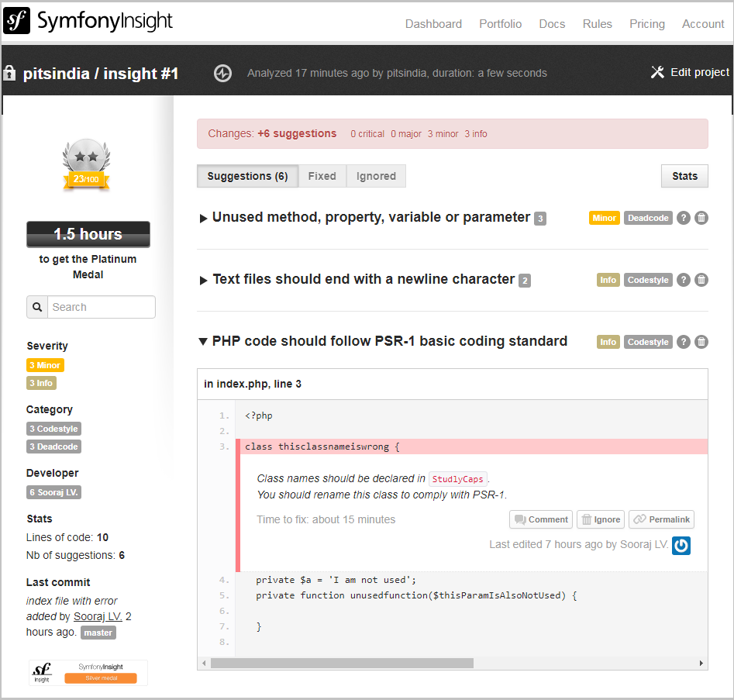Viewport: 734px width, 700px height.
Task: Click the master branch label
Action: click(x=98, y=633)
